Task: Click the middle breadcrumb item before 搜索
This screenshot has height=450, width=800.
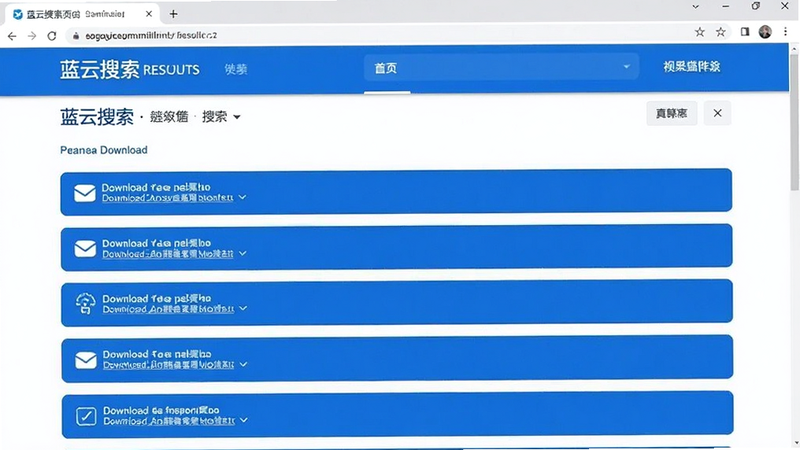Action: tap(169, 117)
